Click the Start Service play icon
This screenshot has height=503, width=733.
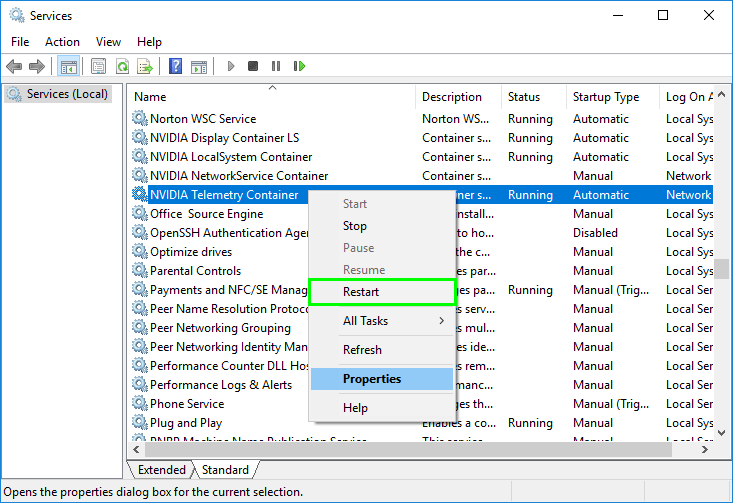pos(230,66)
